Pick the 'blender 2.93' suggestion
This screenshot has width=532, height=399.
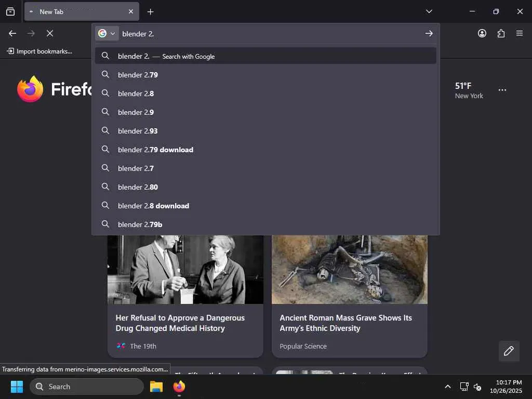(265, 130)
